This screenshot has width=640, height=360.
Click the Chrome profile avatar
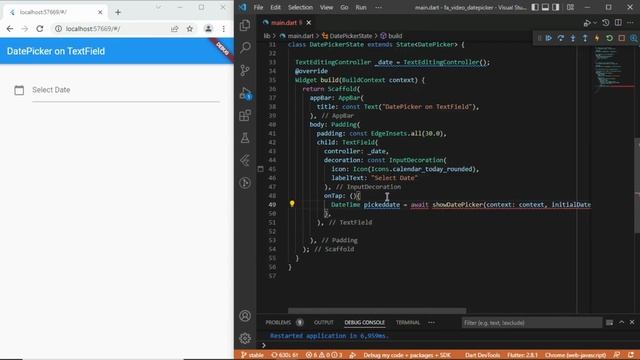208,29
